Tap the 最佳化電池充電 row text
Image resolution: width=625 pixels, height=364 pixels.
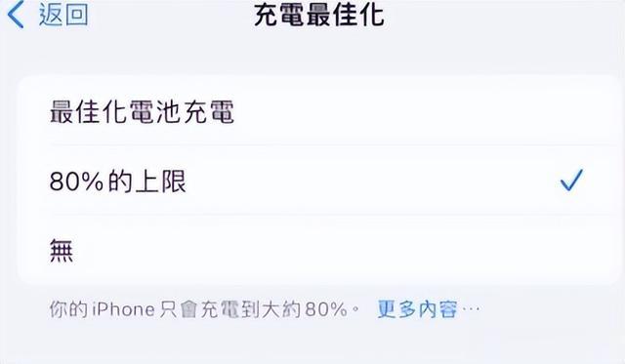142,111
